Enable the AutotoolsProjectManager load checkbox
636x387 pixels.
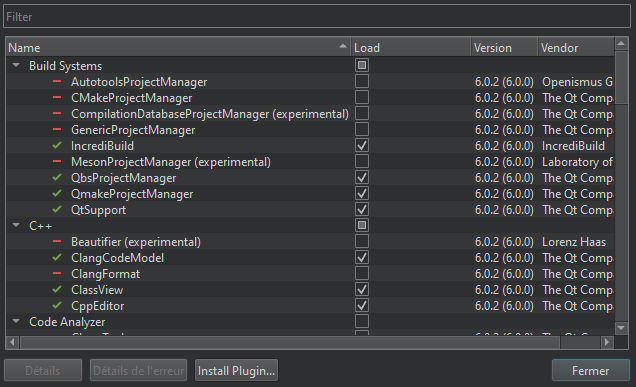pyautogui.click(x=362, y=81)
